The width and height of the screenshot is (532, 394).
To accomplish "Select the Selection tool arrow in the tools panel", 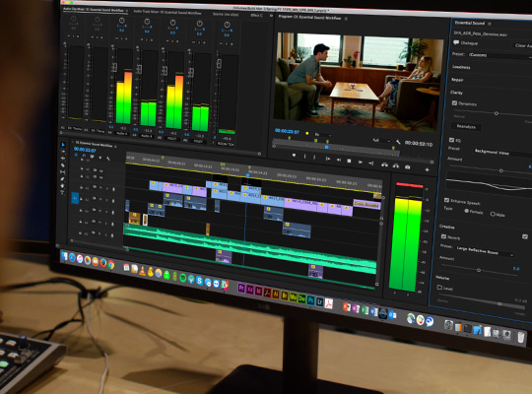I will coord(63,145).
